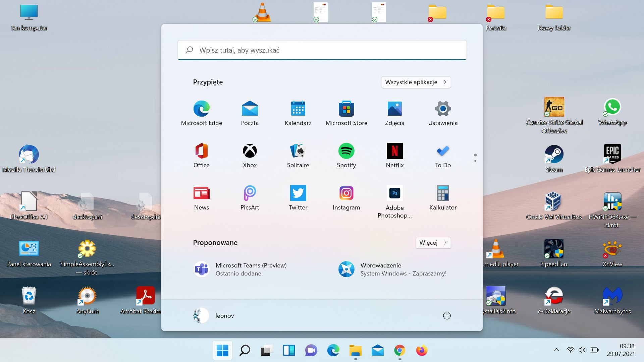Open Microsoft Edge on the taskbar

tap(333, 351)
